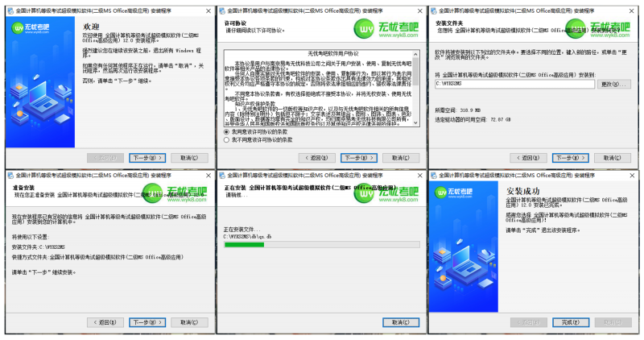Click 返回 in the 准备安装 window
The image size is (644, 340).
(x=105, y=323)
